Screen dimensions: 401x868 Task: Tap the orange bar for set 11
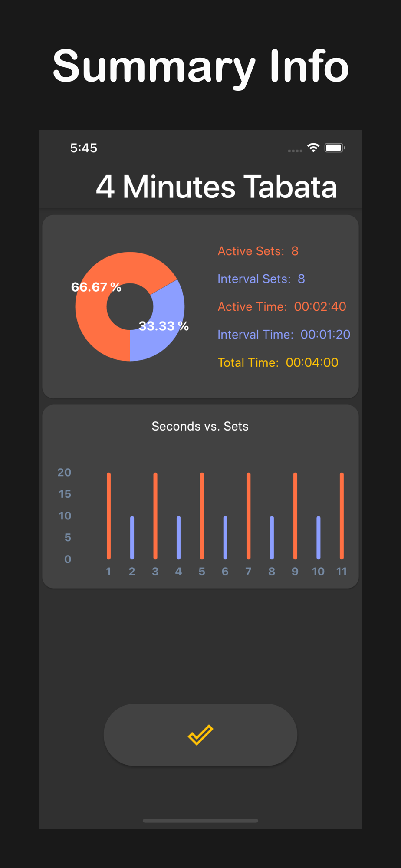tap(342, 516)
